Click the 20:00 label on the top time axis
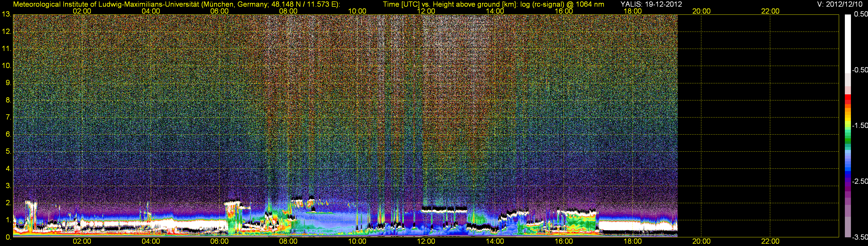 [x=701, y=11]
